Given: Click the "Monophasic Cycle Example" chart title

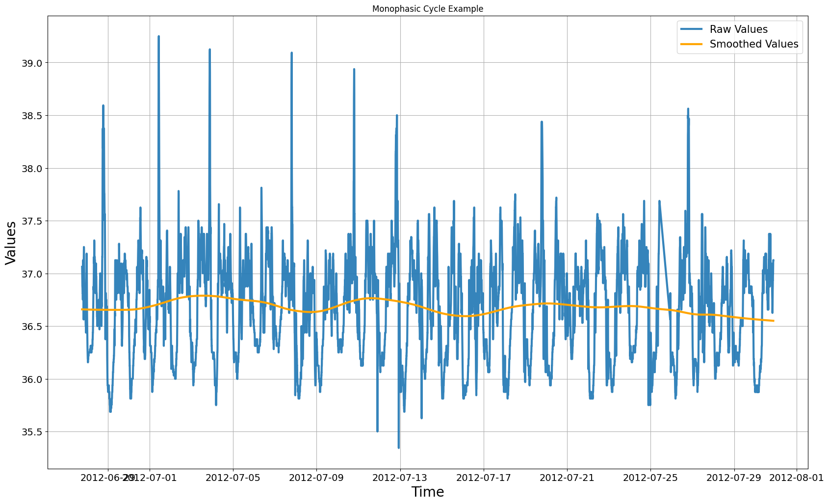Looking at the screenshot, I should (x=428, y=9).
